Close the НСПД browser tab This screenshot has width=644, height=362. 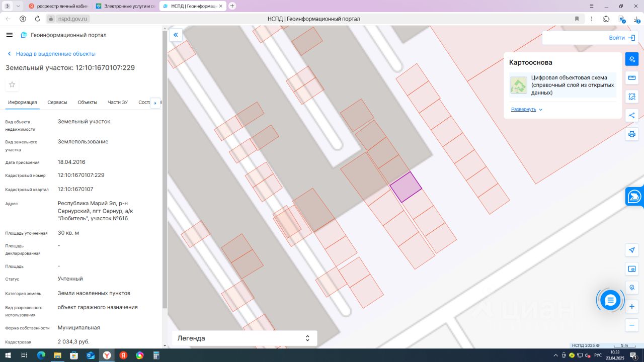tap(220, 6)
